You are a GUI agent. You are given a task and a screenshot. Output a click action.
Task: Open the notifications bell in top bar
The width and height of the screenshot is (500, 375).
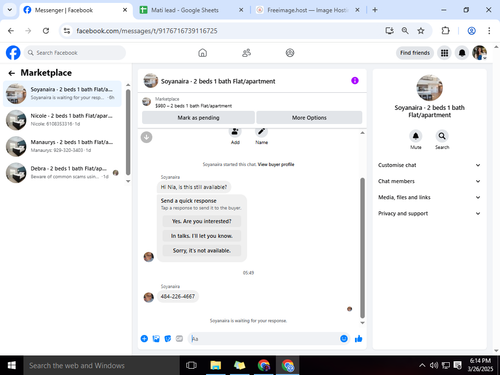click(462, 53)
